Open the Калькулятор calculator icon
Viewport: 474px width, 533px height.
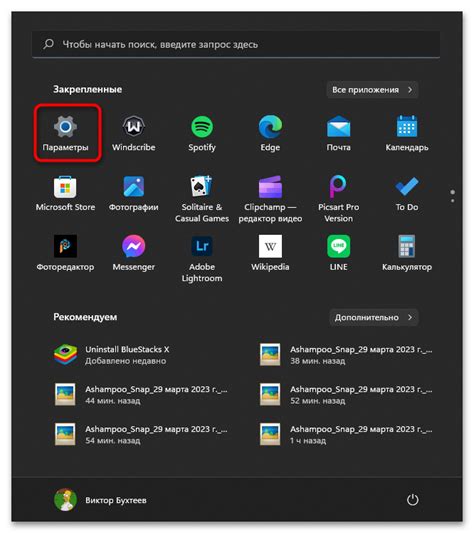point(407,246)
